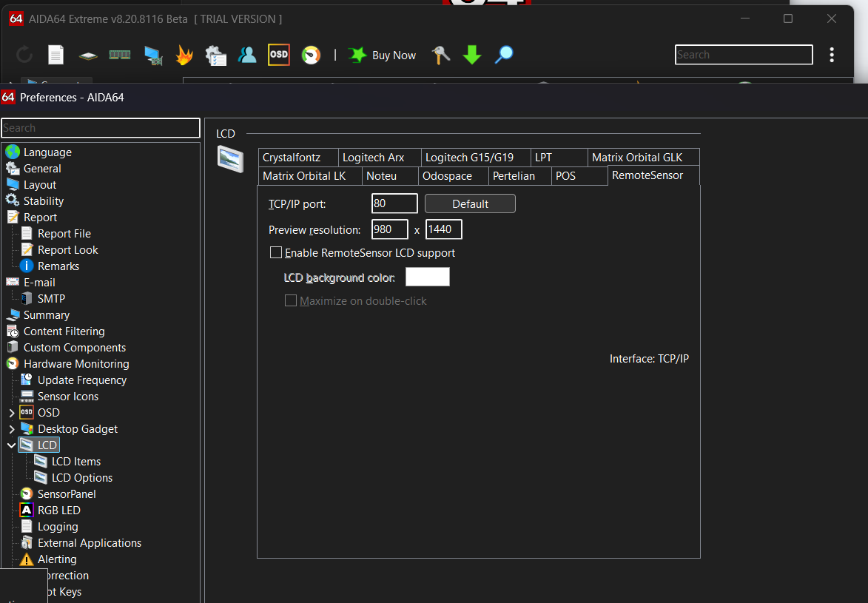Click the memory module toolbar icon
The height and width of the screenshot is (603, 868).
[120, 55]
